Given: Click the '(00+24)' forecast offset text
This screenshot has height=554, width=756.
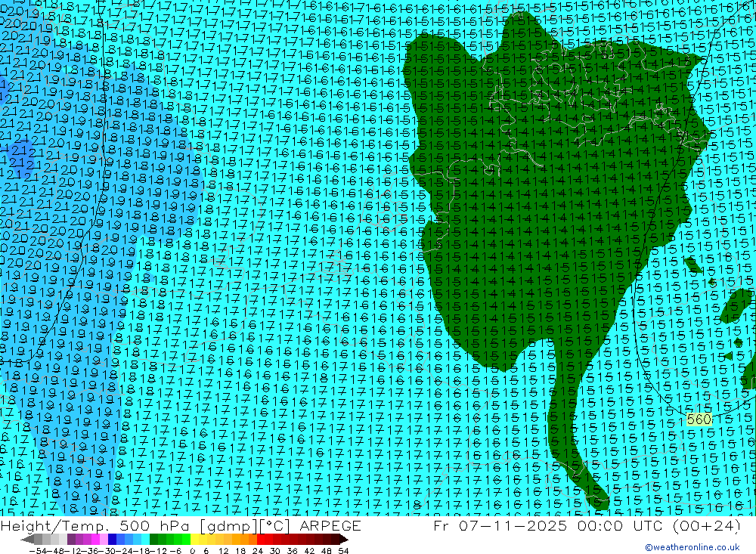Looking at the screenshot, I should tap(706, 525).
